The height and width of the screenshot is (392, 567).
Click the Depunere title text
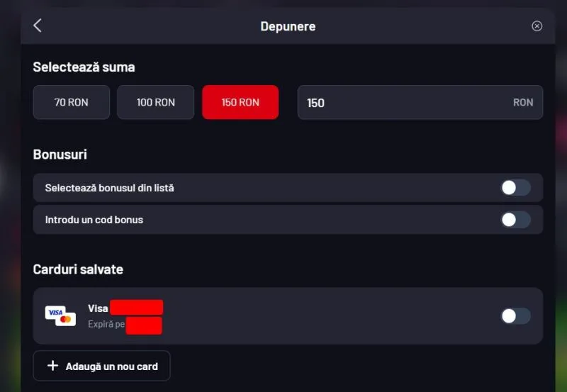(x=288, y=26)
